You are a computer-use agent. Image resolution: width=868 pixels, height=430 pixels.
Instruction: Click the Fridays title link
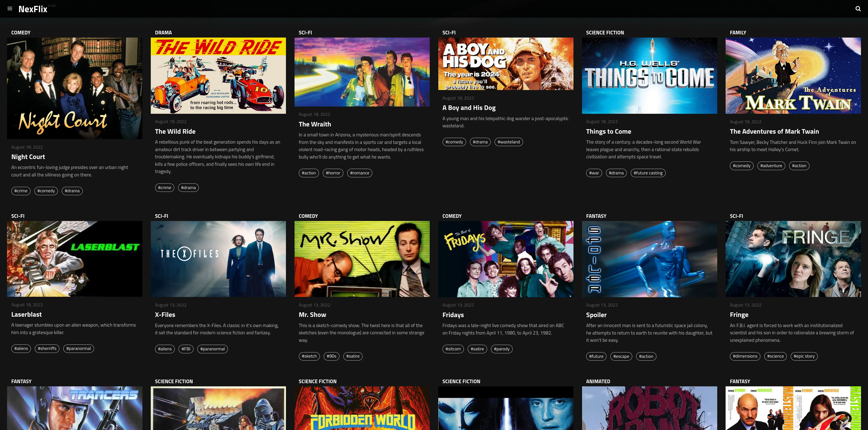click(x=453, y=315)
